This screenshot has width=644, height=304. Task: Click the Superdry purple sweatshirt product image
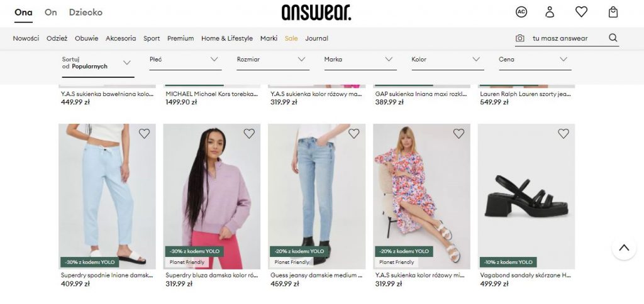coord(211,196)
